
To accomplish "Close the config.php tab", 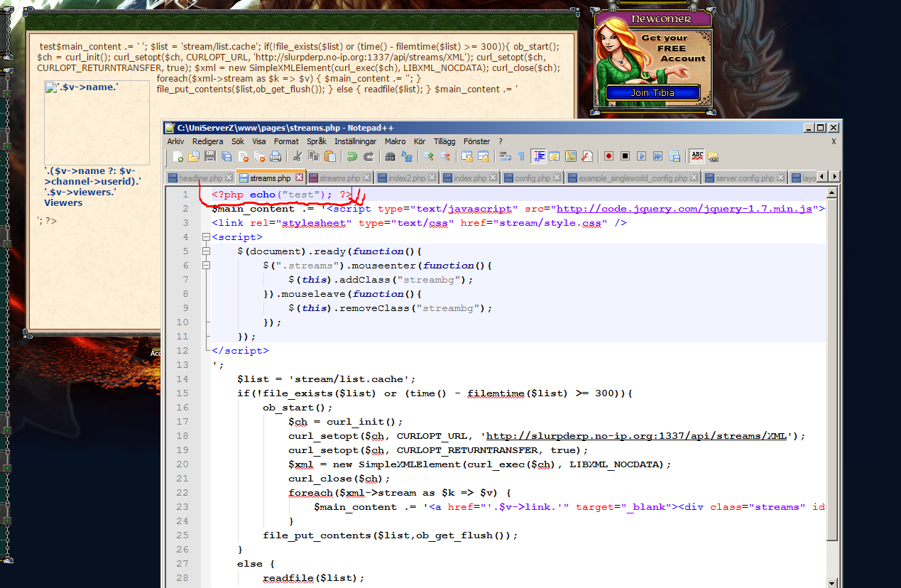I will (558, 178).
